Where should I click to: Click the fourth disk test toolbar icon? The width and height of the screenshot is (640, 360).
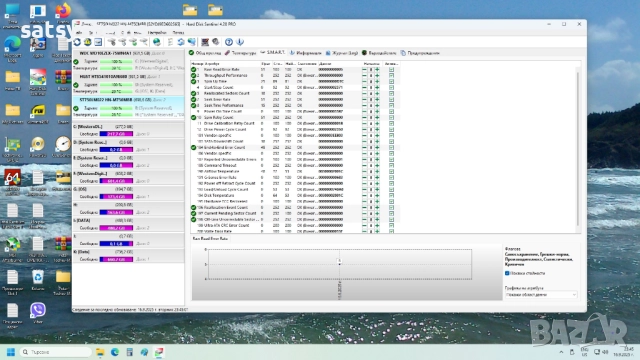tap(144, 42)
